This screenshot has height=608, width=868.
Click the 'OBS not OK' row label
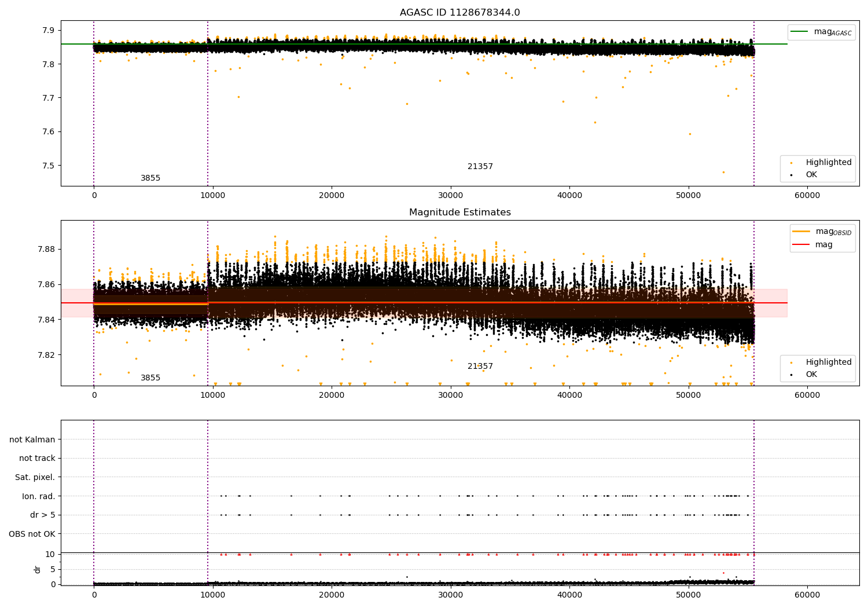coord(32,534)
